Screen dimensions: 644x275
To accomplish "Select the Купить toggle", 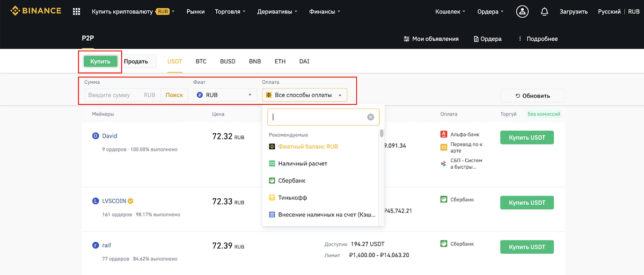I will pos(100,61).
